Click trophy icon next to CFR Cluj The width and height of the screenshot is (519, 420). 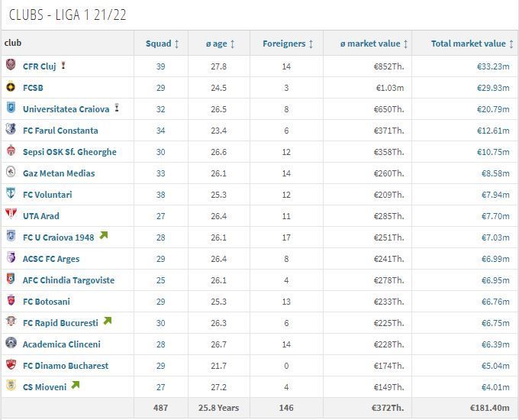tap(63, 65)
